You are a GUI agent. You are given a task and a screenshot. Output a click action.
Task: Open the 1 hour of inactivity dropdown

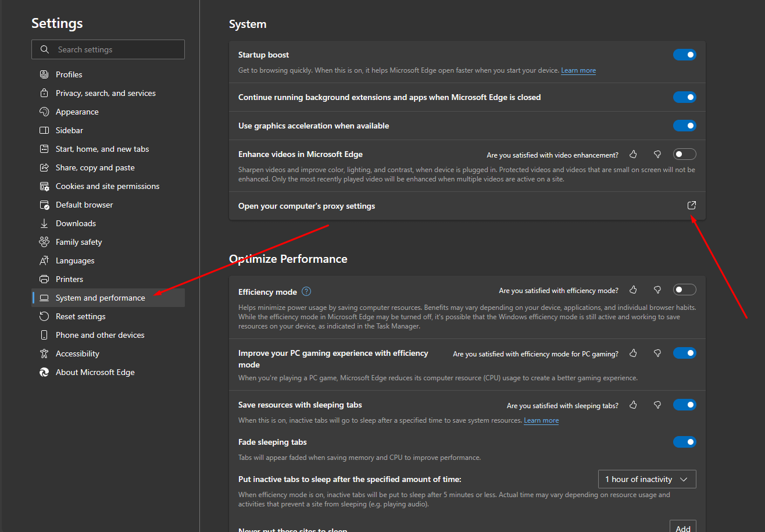tap(647, 479)
